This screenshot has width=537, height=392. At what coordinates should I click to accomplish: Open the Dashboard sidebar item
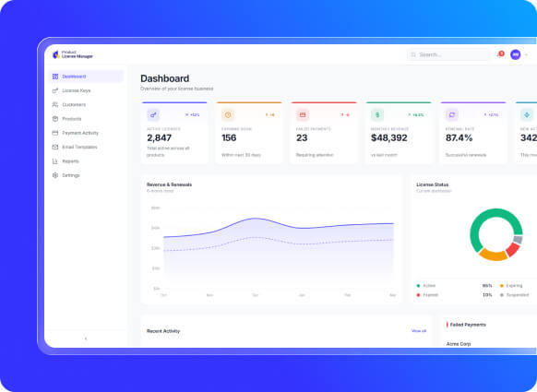[86, 77]
